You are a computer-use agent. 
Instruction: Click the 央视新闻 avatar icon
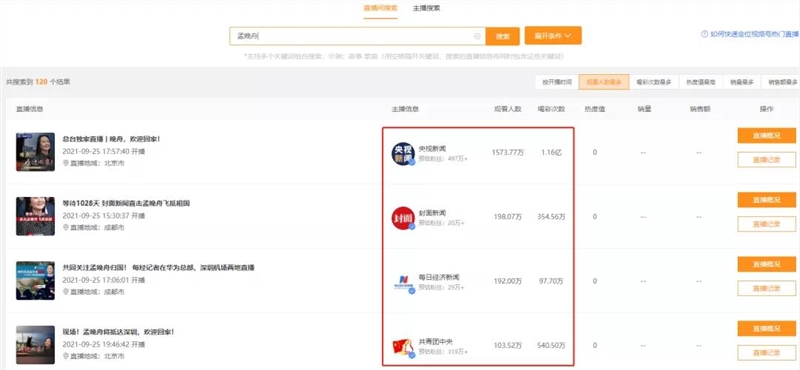[x=403, y=154]
